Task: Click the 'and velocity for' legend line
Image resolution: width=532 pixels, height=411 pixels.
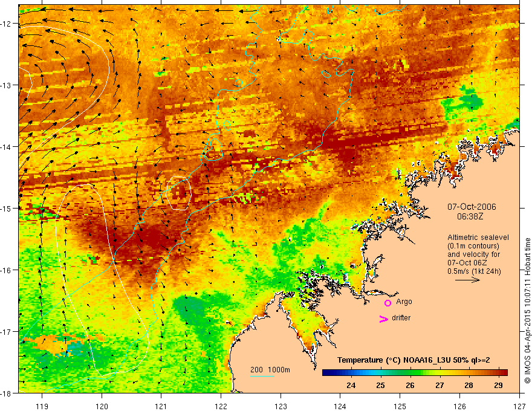Action: pyautogui.click(x=473, y=254)
